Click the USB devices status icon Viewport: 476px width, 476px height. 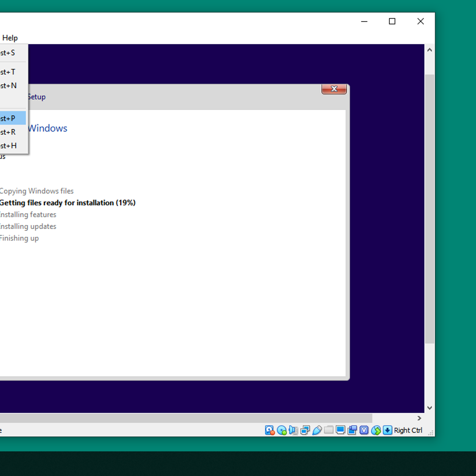(317, 430)
